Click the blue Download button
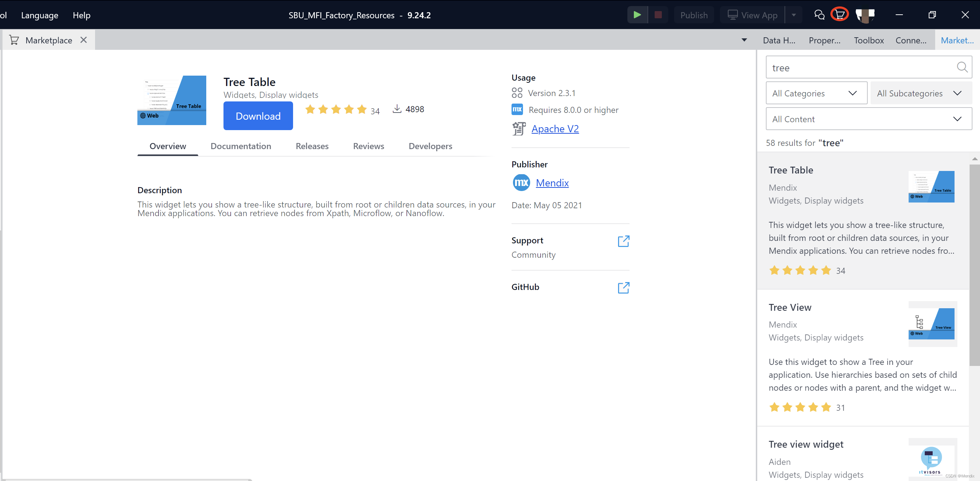The image size is (980, 481). click(258, 116)
